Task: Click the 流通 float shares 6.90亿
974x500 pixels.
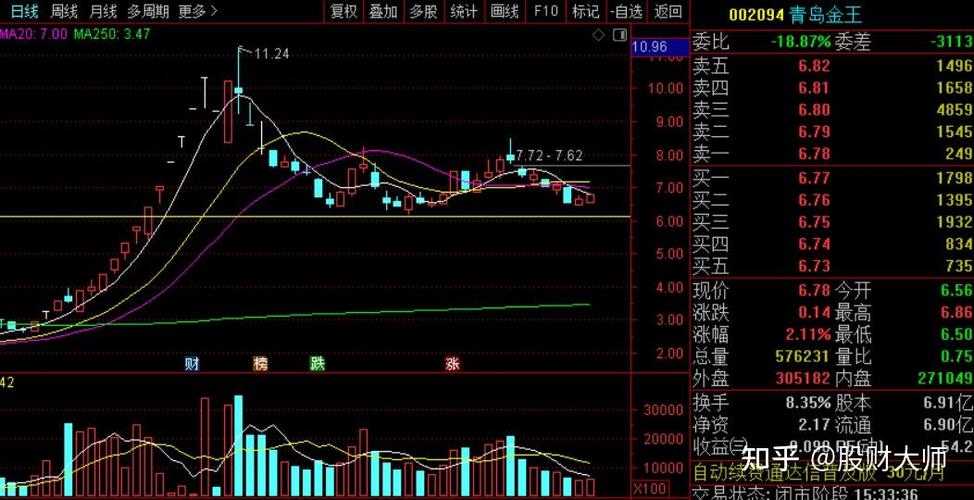Action: click(949, 425)
